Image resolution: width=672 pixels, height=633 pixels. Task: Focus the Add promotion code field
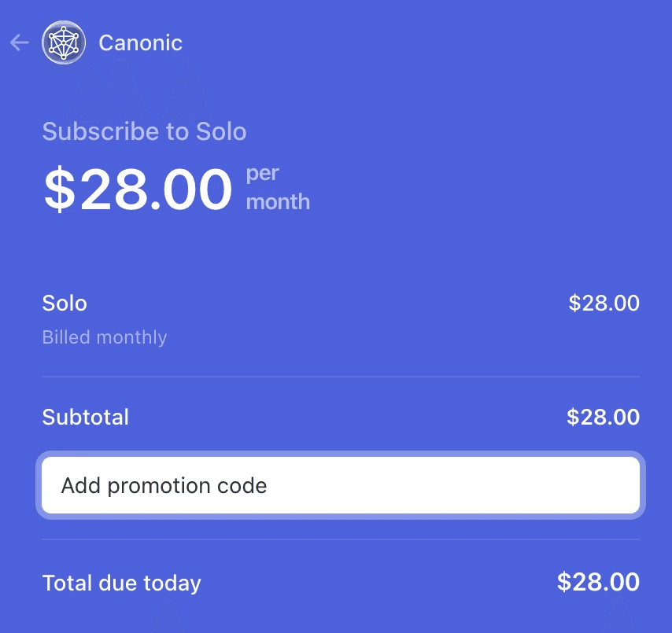click(x=341, y=485)
